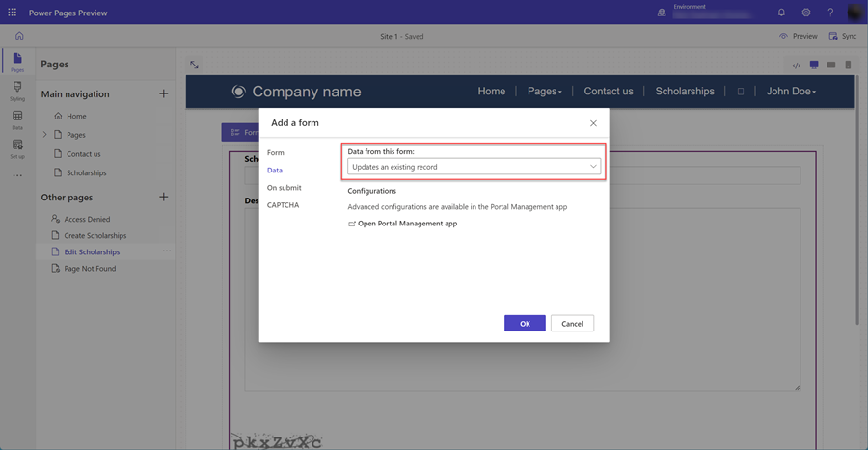Expand the Data from this form dropdown
The image size is (868, 450).
(x=474, y=167)
